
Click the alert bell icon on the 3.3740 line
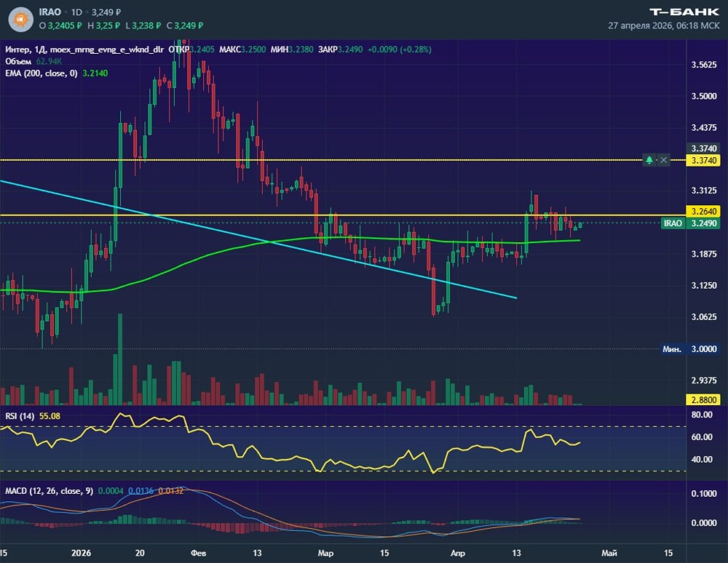pos(649,160)
